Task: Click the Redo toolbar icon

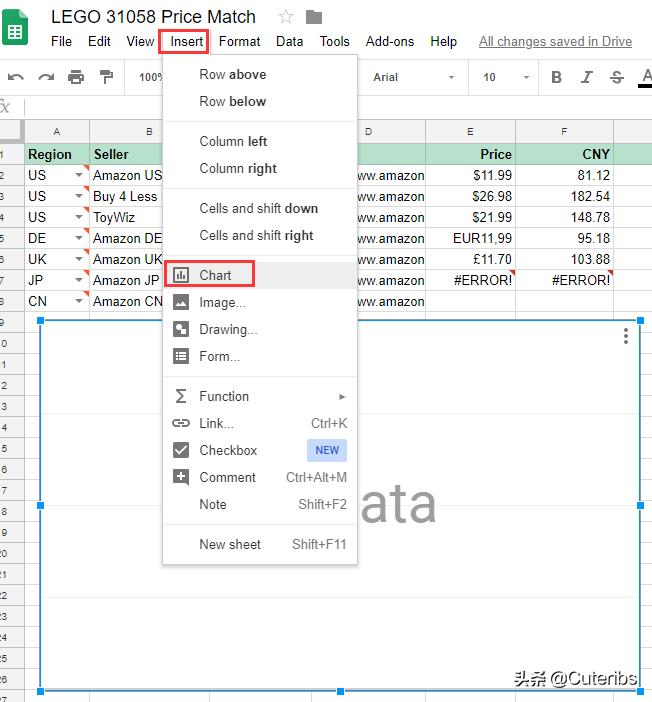Action: tap(46, 77)
